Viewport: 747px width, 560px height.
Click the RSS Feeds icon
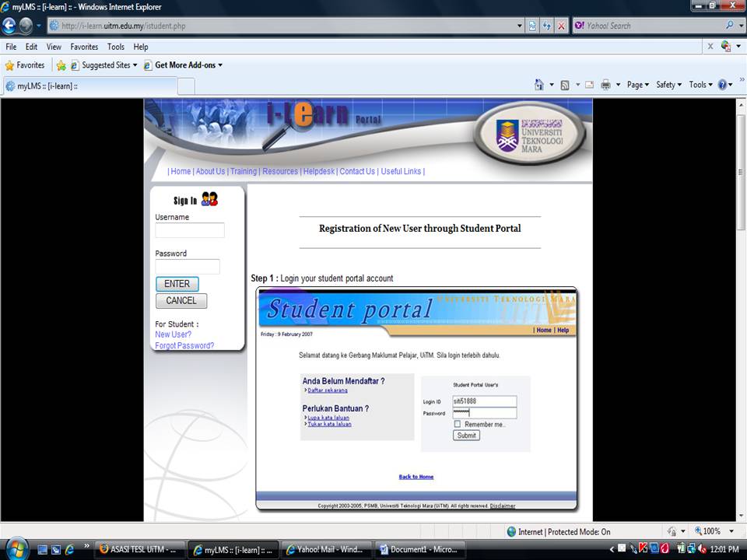[x=565, y=85]
